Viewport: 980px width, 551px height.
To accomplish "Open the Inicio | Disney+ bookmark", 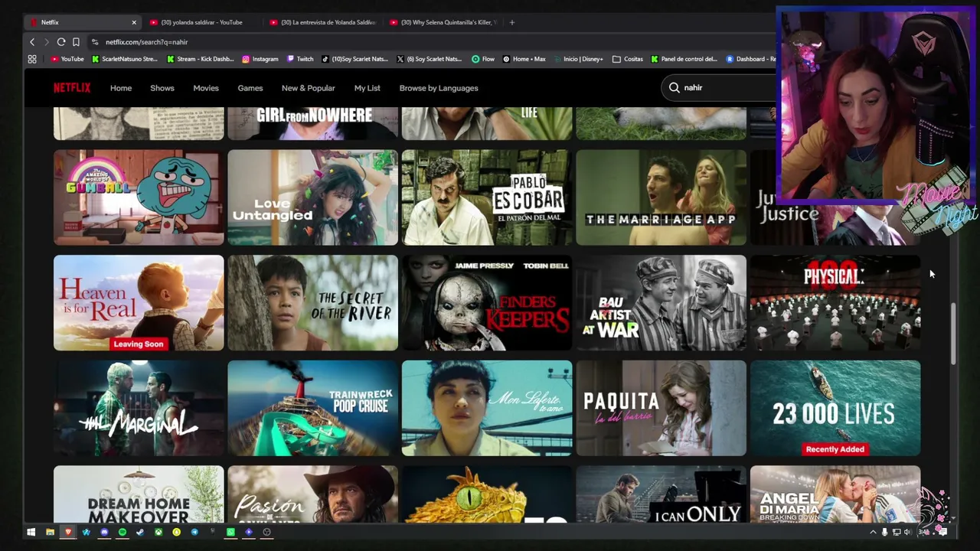I will click(578, 59).
